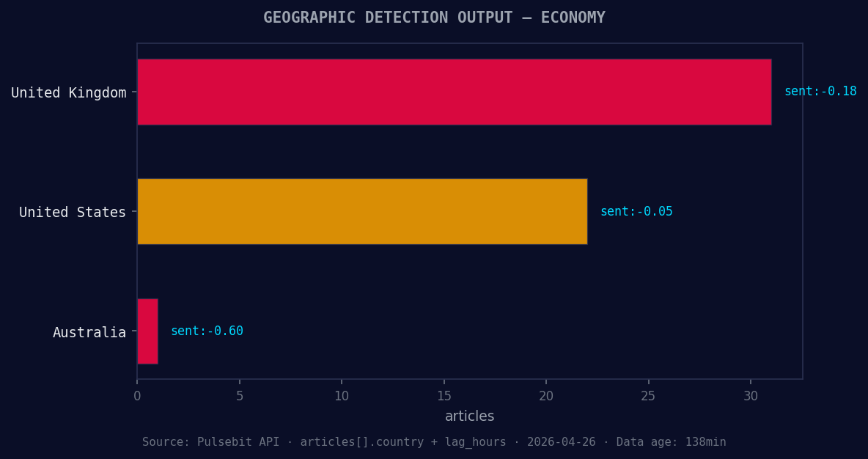868x459 pixels.
Task: Click the articles[].country field reference
Action: pos(361,441)
